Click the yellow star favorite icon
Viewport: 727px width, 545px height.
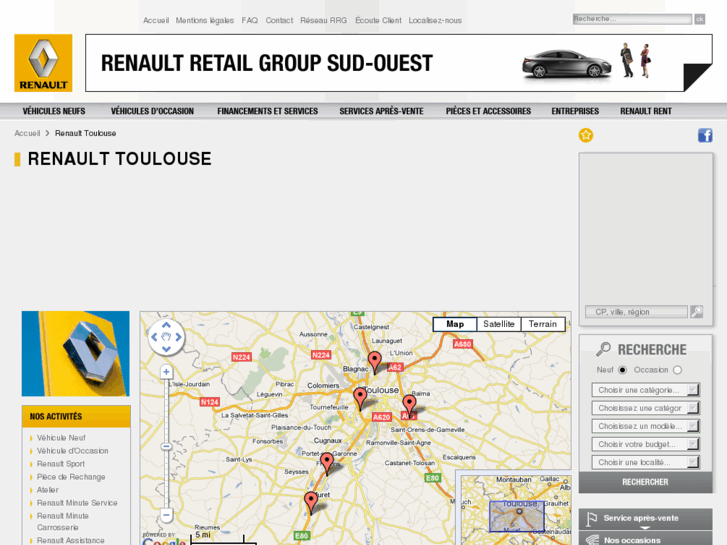click(586, 135)
